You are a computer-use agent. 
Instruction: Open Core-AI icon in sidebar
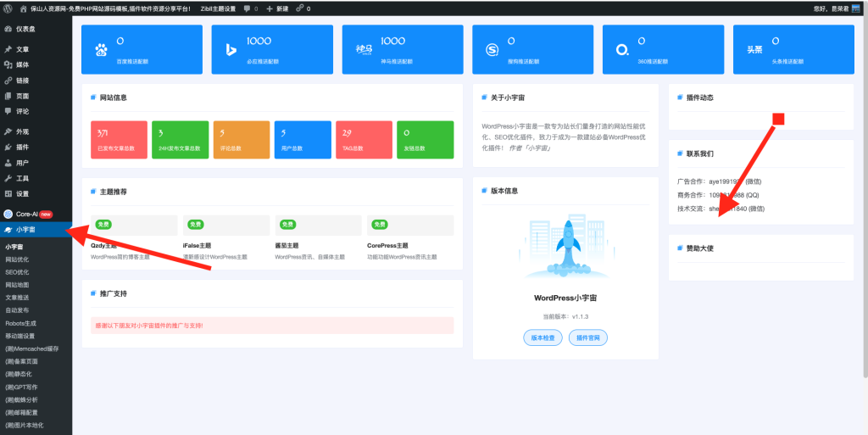tap(8, 215)
